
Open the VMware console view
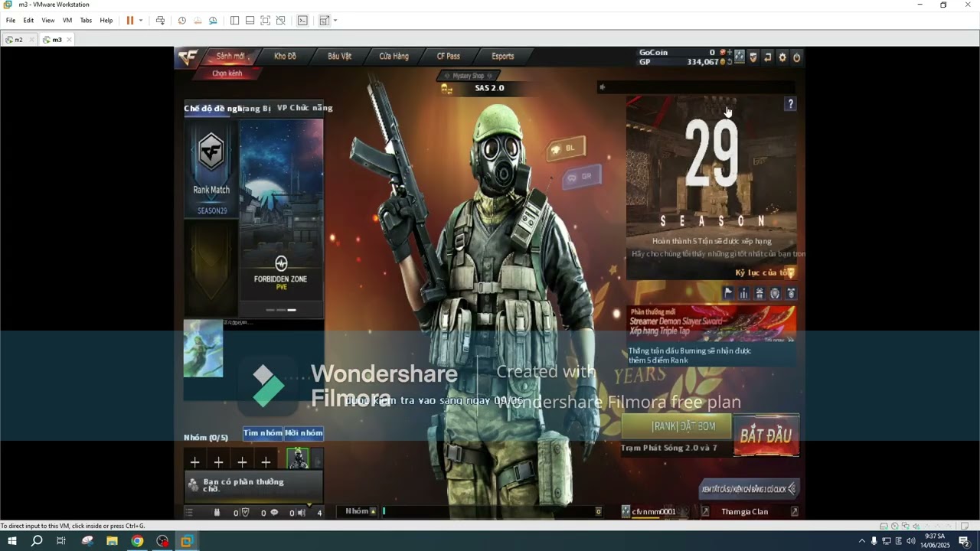[302, 21]
